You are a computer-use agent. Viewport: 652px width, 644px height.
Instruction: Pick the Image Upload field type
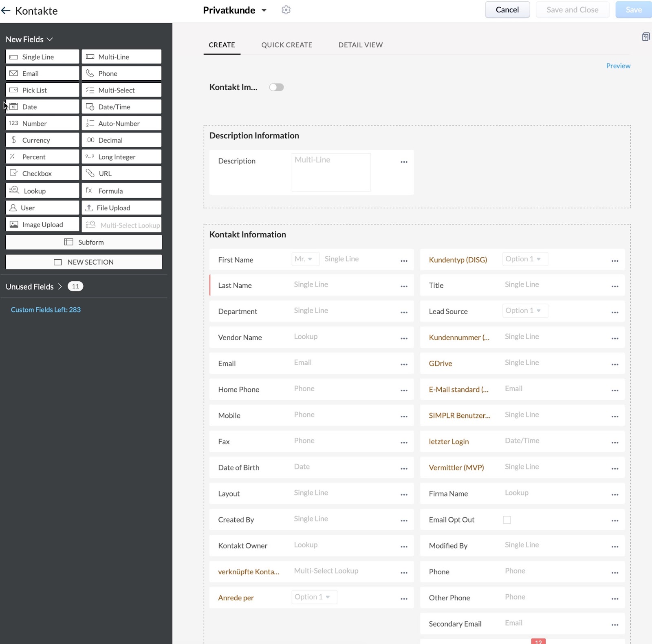tap(42, 225)
